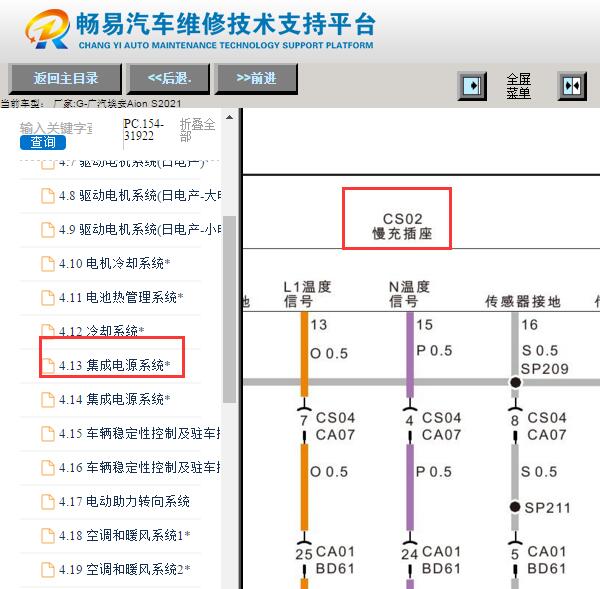Click the upper orange wire O 0.5 label
Viewport: 600px width, 589px height.
(x=329, y=354)
